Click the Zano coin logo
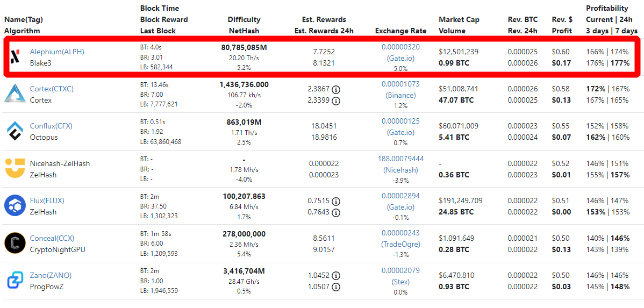 tap(15, 281)
